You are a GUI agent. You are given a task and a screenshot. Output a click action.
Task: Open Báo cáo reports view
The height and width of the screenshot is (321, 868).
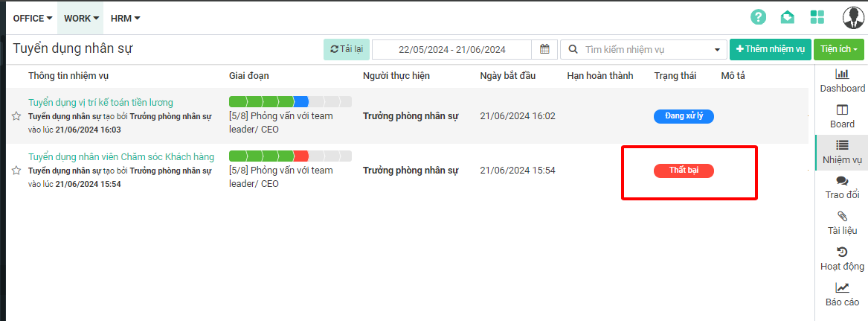click(x=842, y=294)
